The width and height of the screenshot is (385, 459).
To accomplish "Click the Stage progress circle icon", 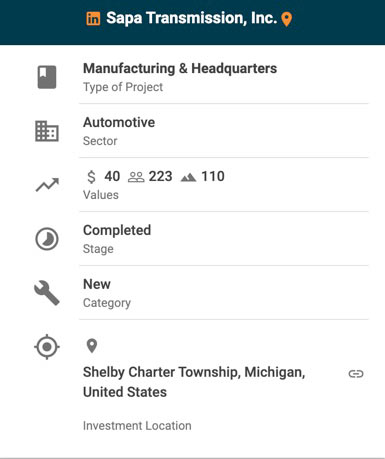I will pyautogui.click(x=47, y=239).
